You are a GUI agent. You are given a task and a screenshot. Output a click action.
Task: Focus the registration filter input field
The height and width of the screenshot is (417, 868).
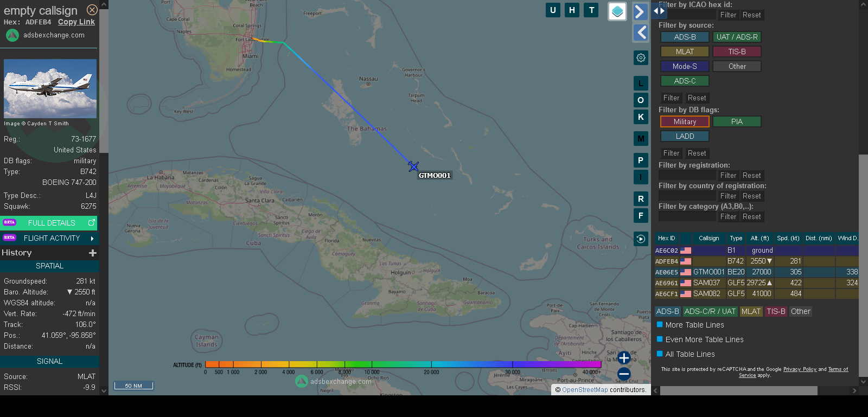coord(687,176)
